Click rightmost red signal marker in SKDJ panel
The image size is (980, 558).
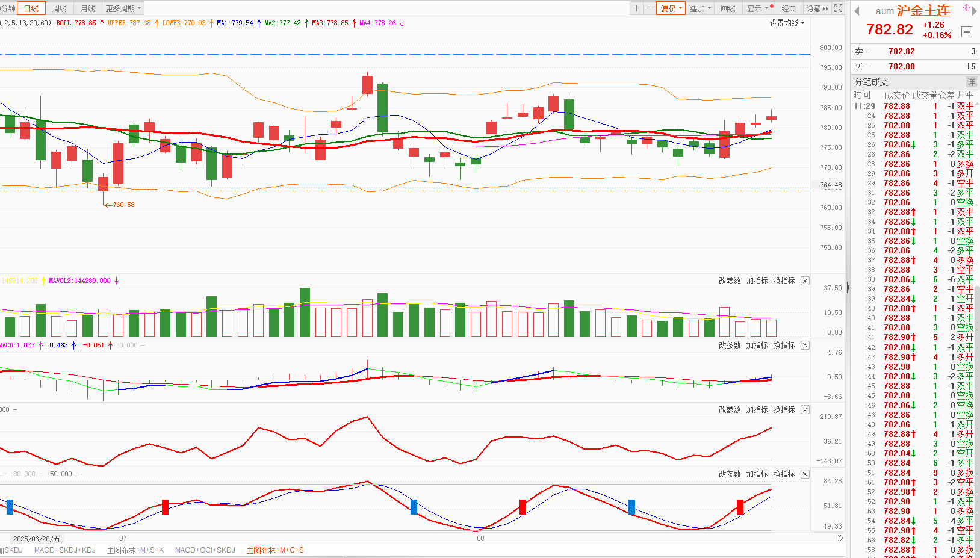[x=740, y=507]
